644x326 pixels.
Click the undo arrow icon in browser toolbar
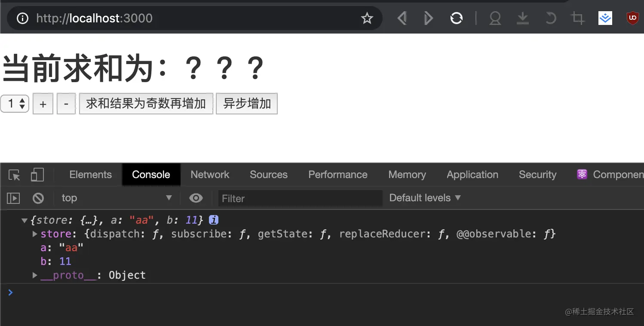pos(550,18)
